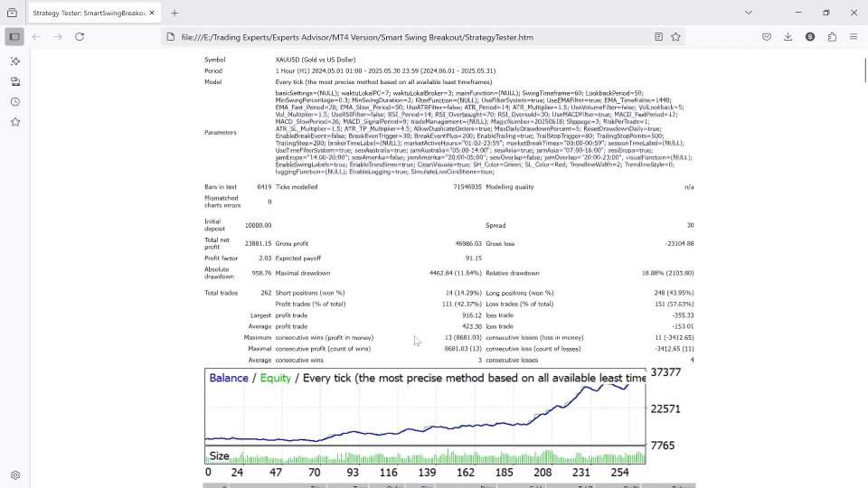Click the chart's top axis value 37377
The width and height of the screenshot is (868, 488).
666,372
